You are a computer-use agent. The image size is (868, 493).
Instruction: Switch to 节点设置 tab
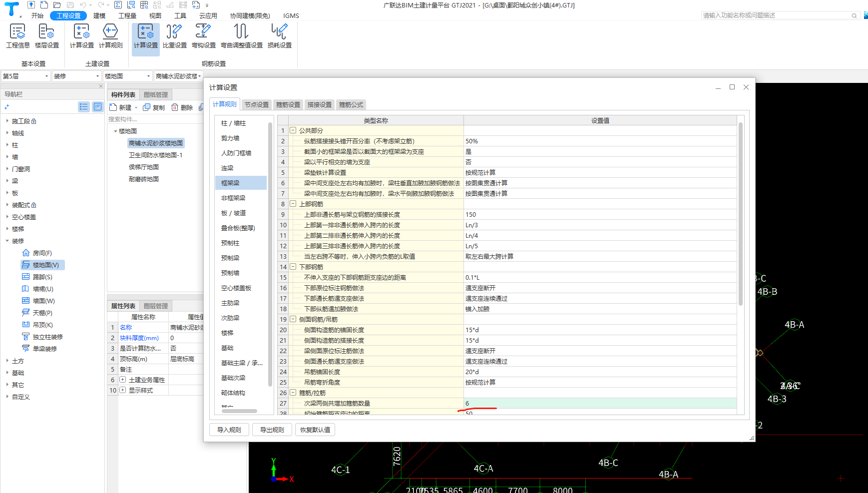(x=257, y=105)
